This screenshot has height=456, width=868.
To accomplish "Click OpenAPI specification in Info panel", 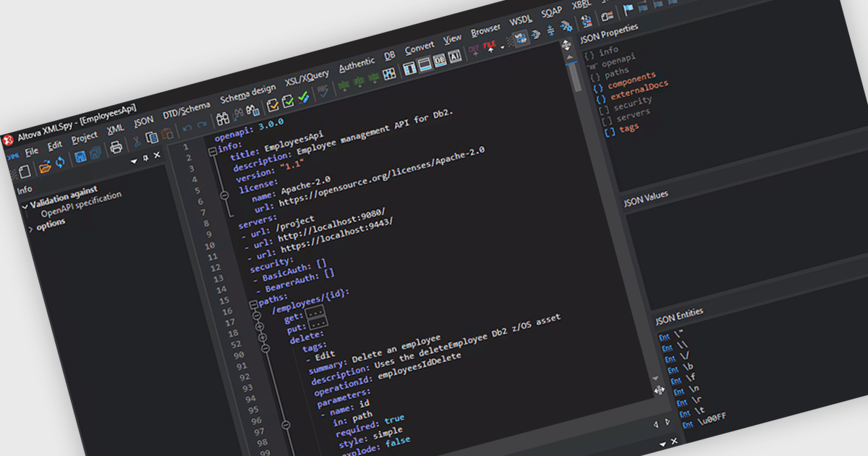I will coord(81,204).
